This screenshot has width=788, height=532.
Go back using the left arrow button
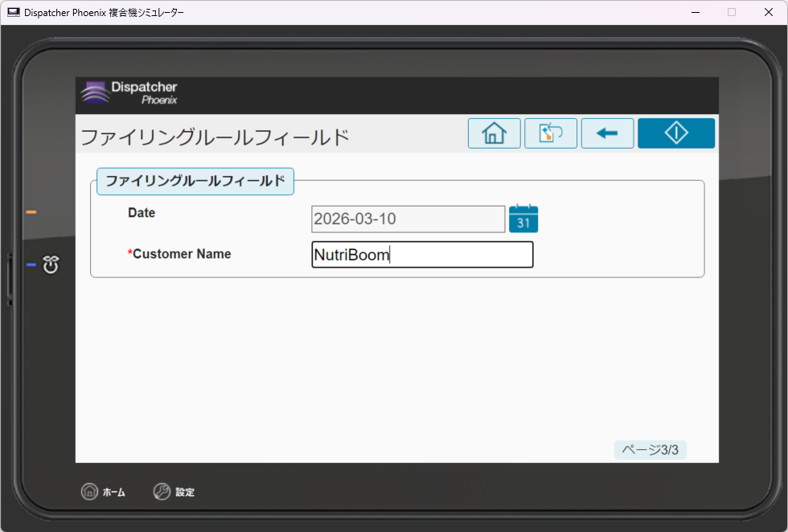click(x=607, y=133)
